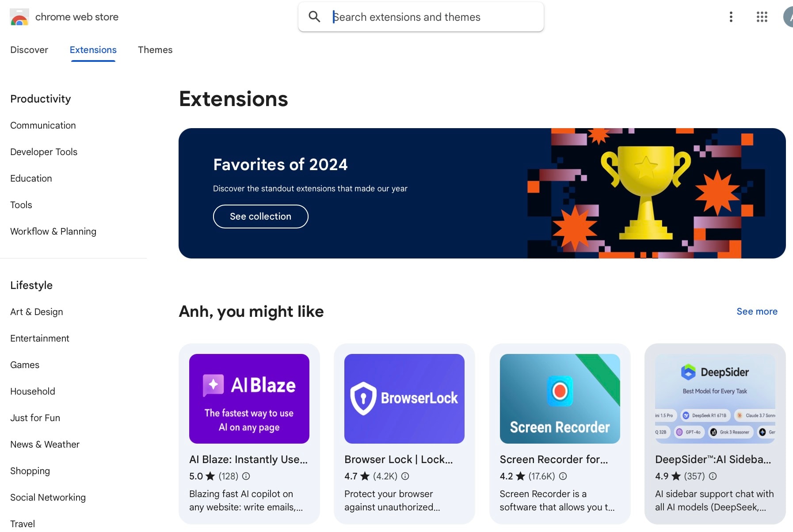Click info icon beside Screen Recorder rating
Screen dimensions: 793x532
(563, 476)
